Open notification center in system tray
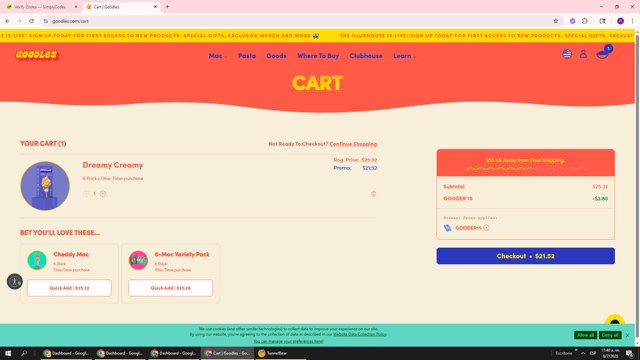The width and height of the screenshot is (640, 360). [630, 353]
